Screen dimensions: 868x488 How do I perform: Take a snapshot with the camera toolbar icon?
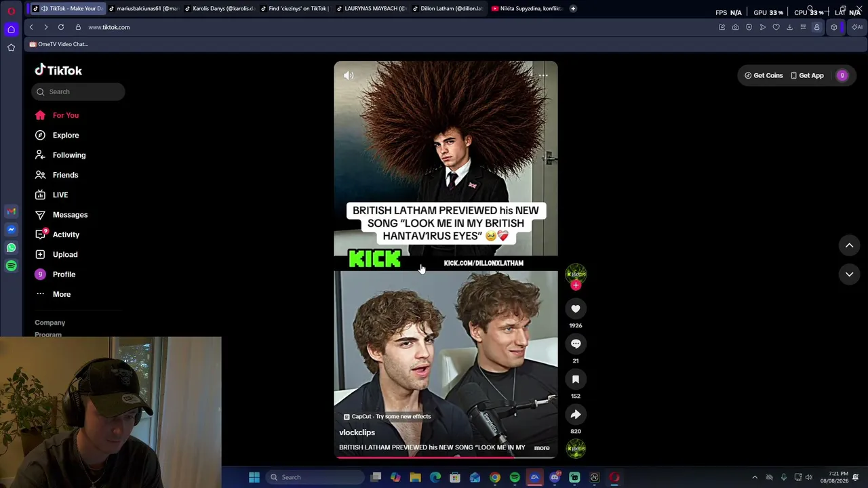point(735,27)
